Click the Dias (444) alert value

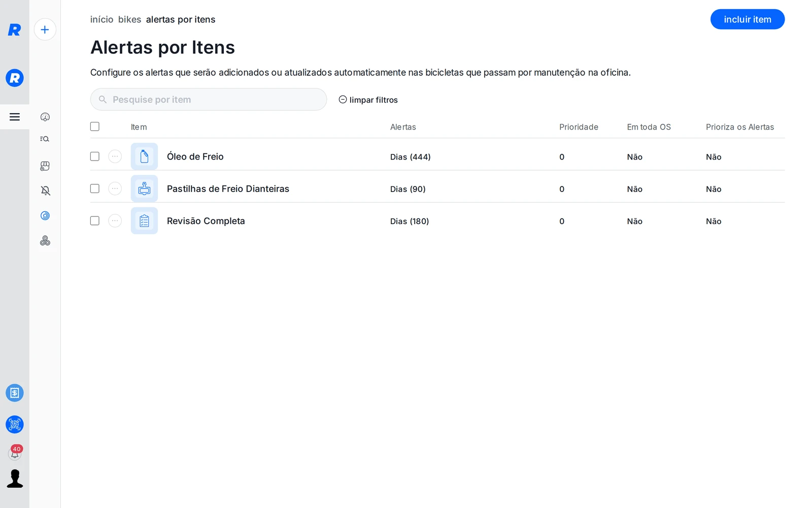click(x=411, y=157)
